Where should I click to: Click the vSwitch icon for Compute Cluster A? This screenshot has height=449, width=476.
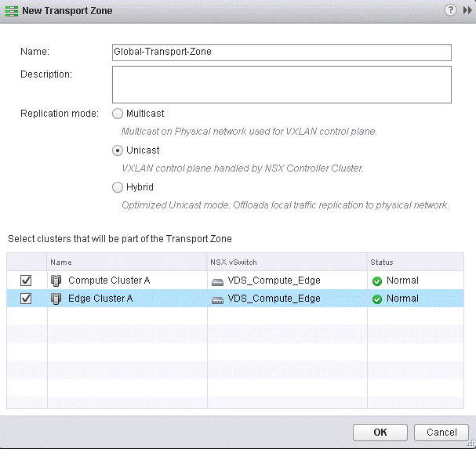217,281
